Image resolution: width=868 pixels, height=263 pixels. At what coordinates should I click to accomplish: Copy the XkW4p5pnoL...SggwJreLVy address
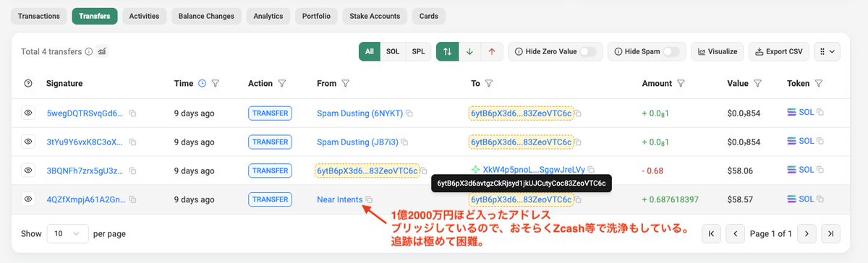[592, 169]
